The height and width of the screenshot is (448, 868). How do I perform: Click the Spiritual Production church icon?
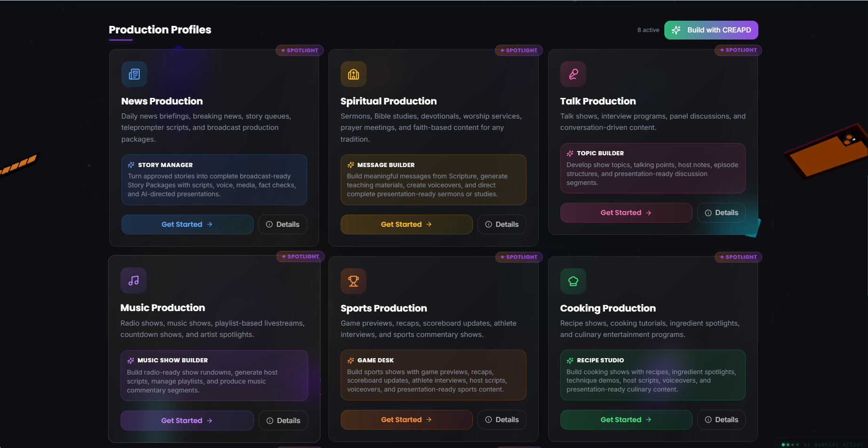point(353,74)
